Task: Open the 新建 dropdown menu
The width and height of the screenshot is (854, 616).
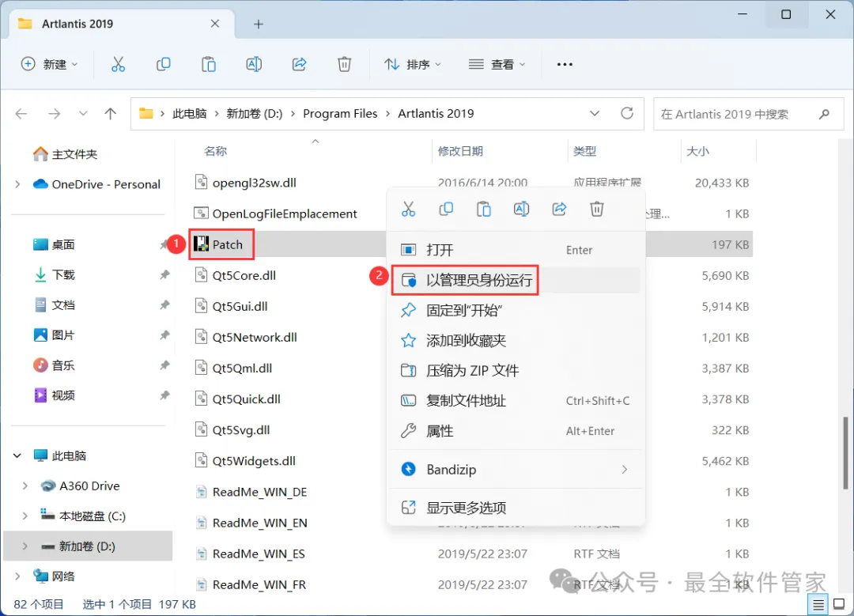Action: pos(50,64)
